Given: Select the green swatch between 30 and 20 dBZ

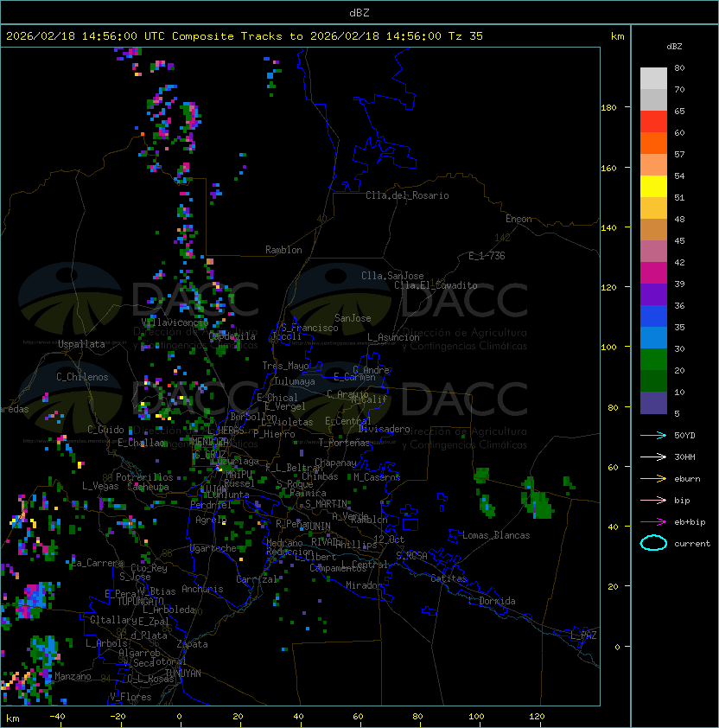Looking at the screenshot, I should [653, 360].
